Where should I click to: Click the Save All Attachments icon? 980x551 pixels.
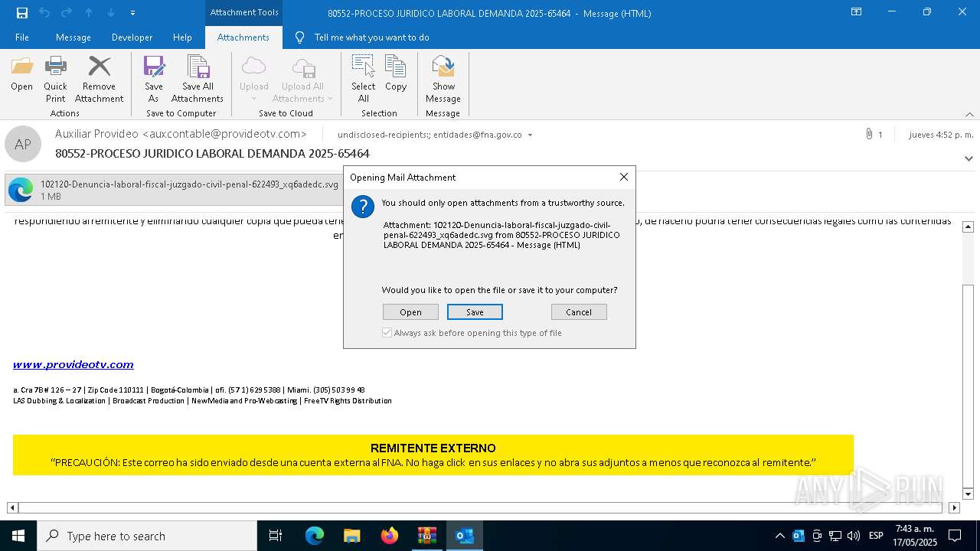[198, 79]
